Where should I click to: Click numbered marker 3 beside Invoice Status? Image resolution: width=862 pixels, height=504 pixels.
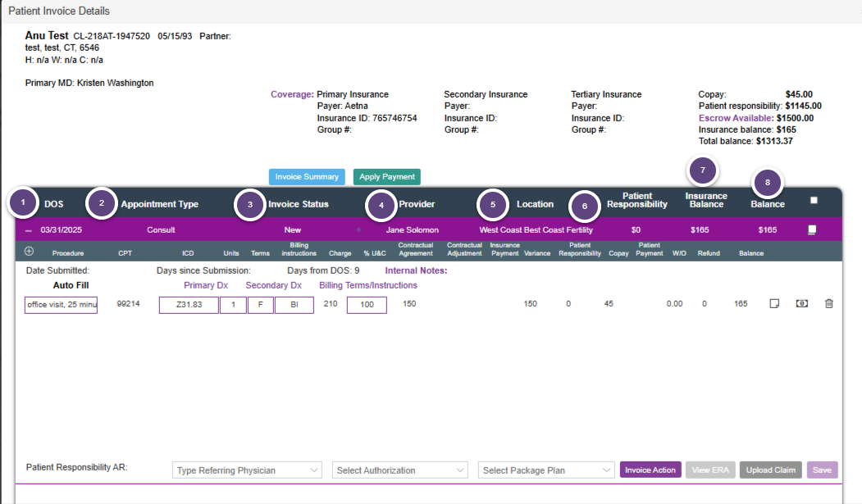click(x=250, y=204)
